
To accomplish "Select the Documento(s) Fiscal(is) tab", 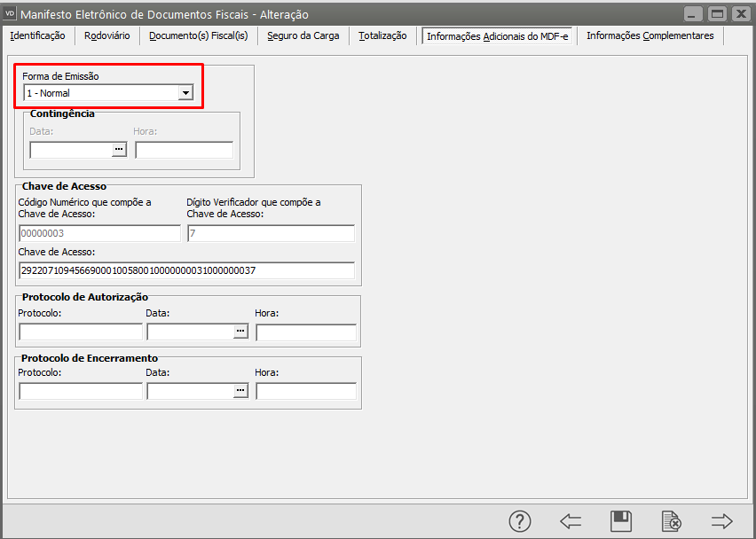I will (x=198, y=35).
